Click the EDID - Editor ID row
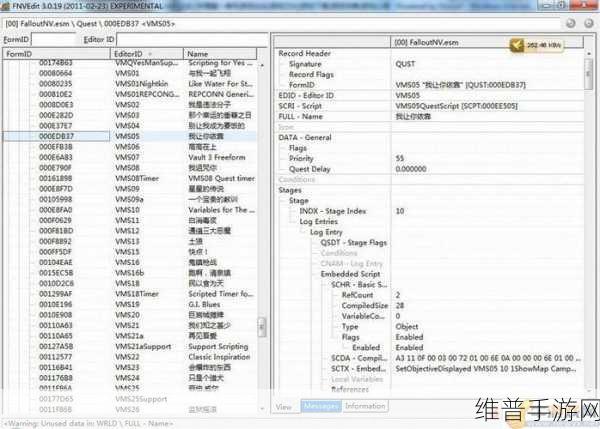The image size is (600, 429). coord(429,96)
